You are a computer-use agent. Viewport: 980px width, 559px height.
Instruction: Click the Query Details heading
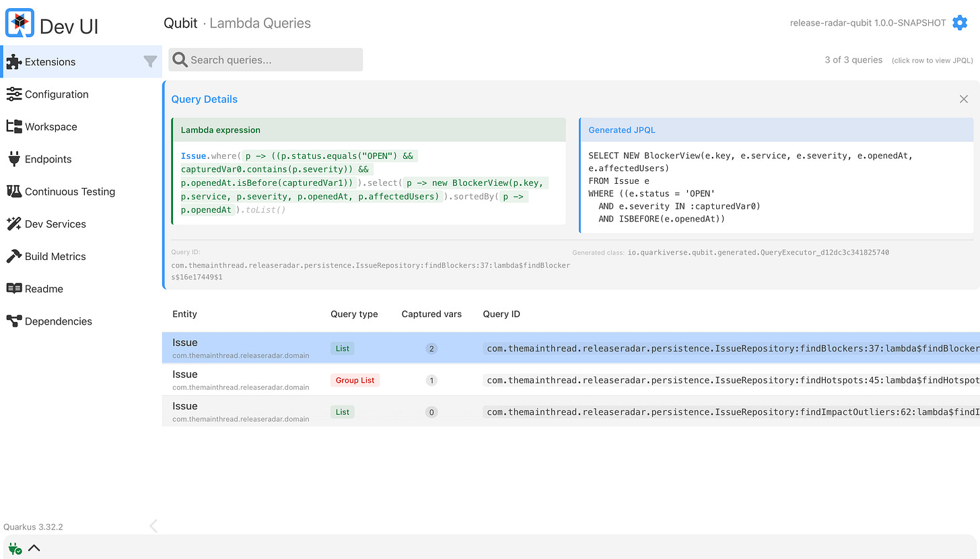pyautogui.click(x=204, y=99)
